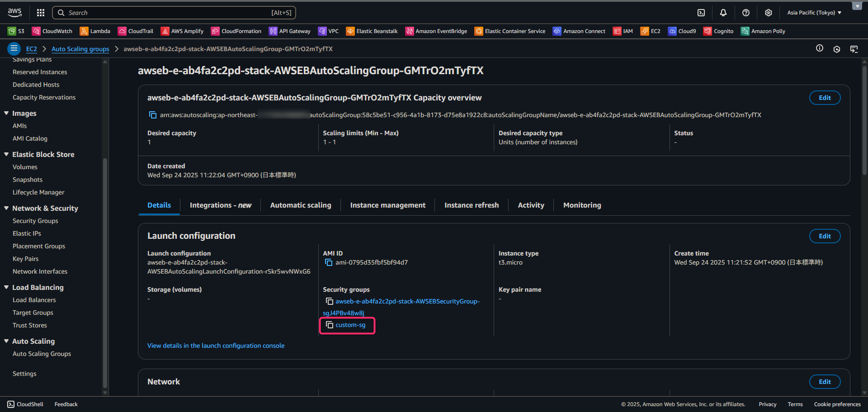Open the CloudShell icon in the footer
868x412 pixels.
tap(11, 404)
